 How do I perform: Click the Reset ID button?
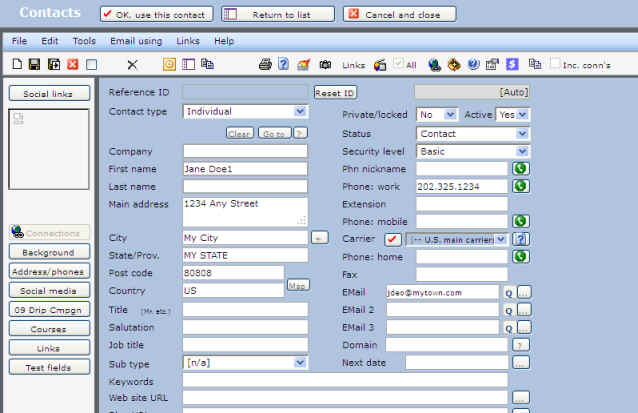[335, 93]
